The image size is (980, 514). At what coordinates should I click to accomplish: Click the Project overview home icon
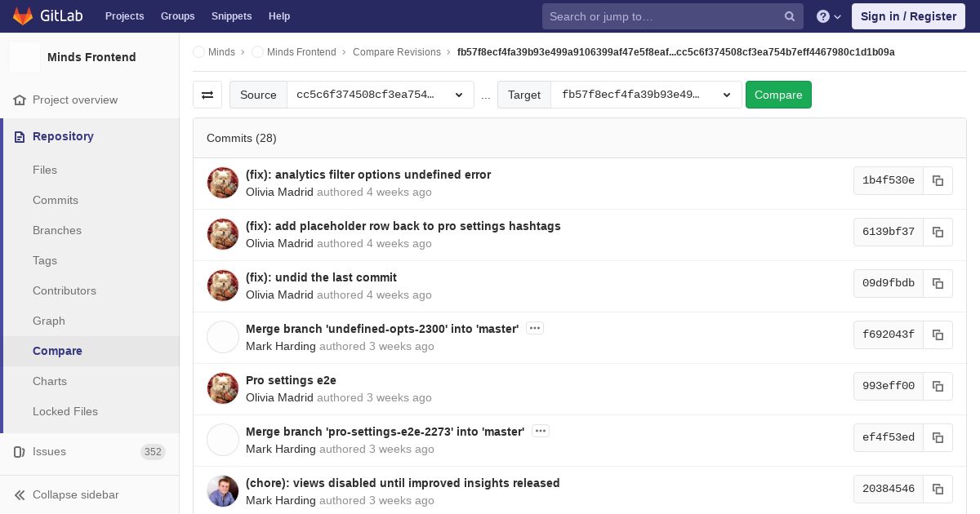20,100
